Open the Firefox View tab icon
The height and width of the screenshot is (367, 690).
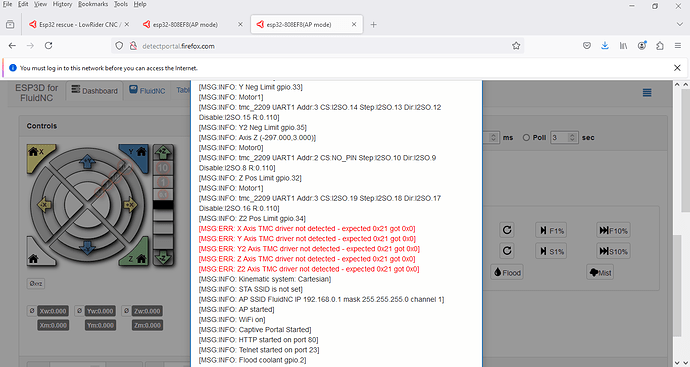click(10, 25)
